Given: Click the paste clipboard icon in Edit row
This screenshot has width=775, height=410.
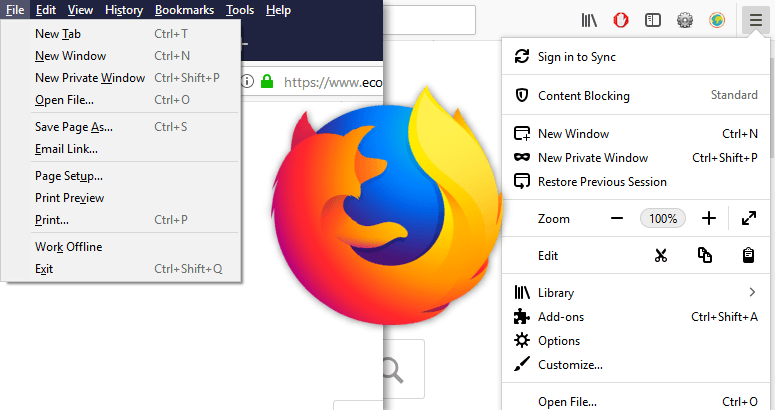Looking at the screenshot, I should (748, 255).
